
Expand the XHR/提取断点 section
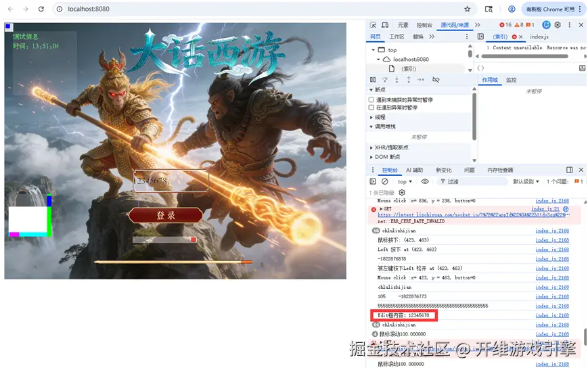tap(371, 147)
